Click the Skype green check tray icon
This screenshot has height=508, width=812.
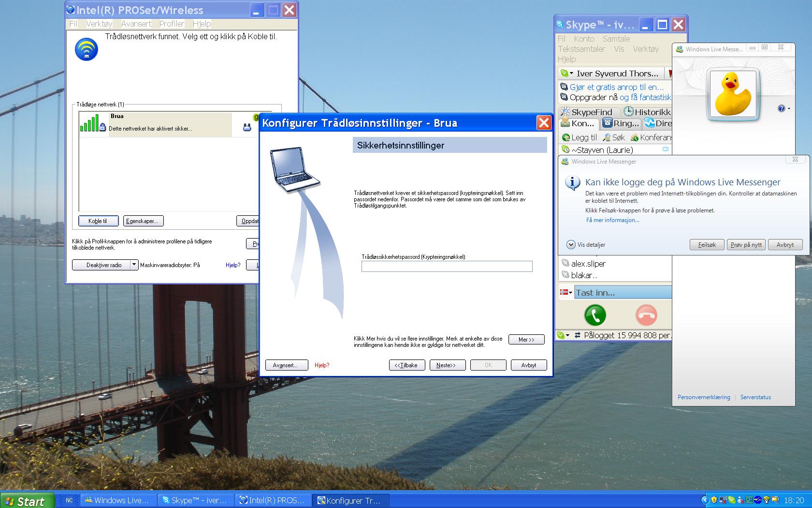732,500
